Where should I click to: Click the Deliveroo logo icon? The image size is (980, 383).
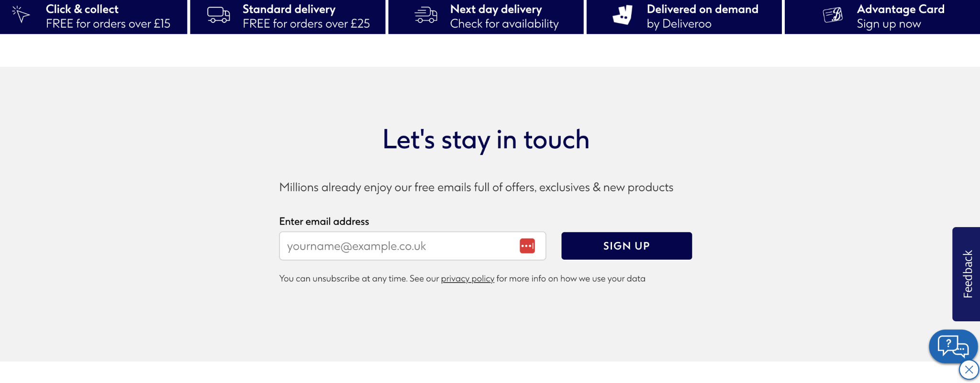click(623, 15)
